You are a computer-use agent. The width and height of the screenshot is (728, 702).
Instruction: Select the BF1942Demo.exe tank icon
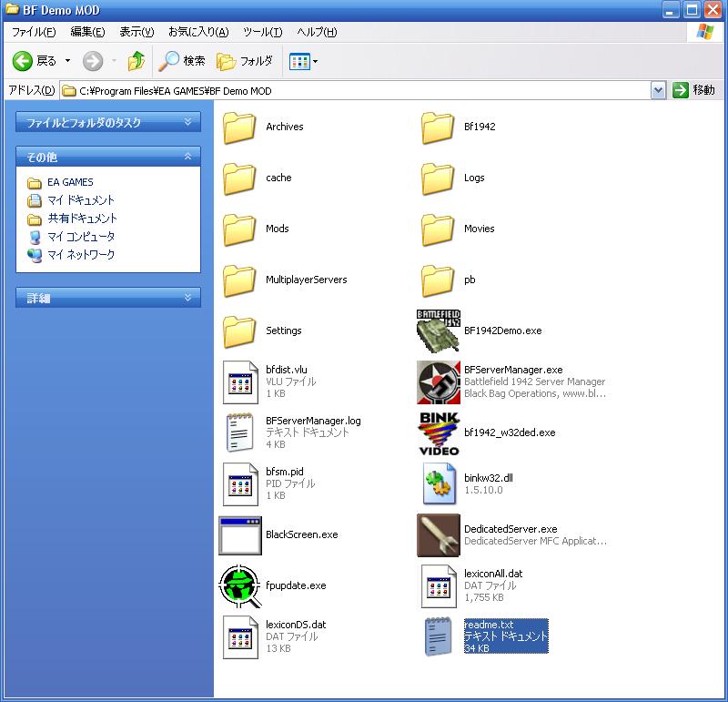pyautogui.click(x=439, y=331)
